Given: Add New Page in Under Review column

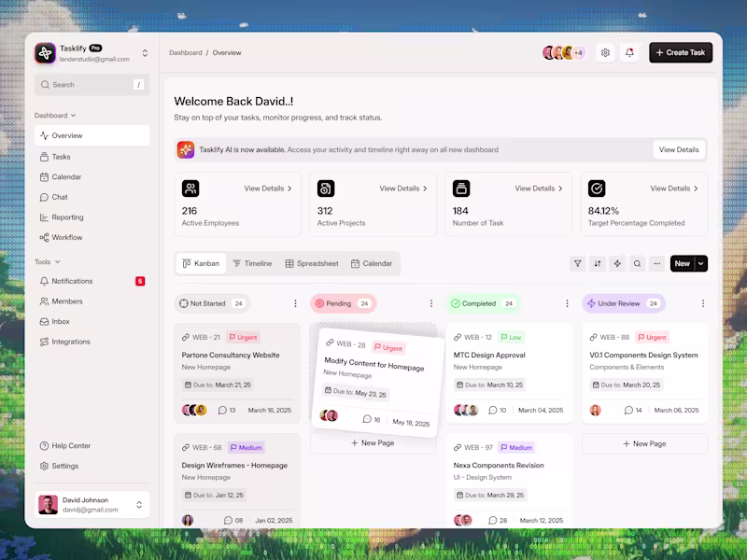Looking at the screenshot, I should pyautogui.click(x=644, y=443).
